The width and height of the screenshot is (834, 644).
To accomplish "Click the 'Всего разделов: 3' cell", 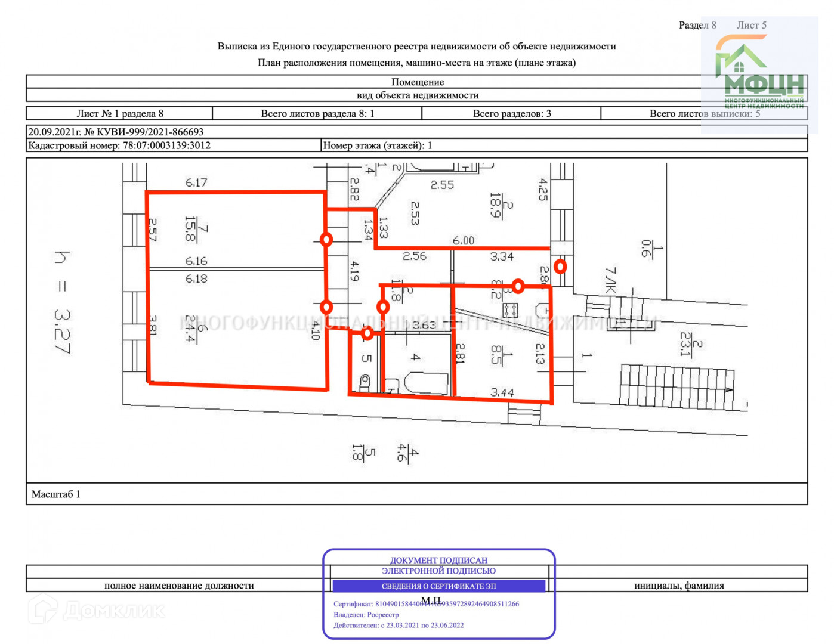I will (512, 113).
